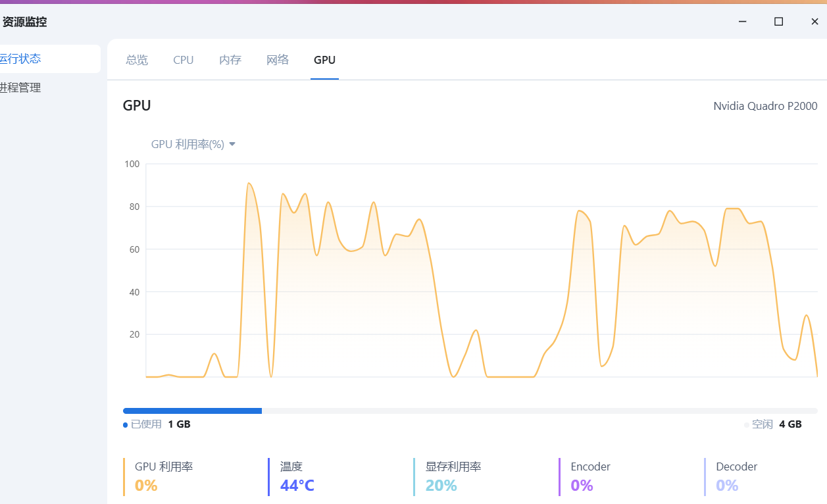This screenshot has height=504, width=827.
Task: Click the gray 空闲 legend dot
Action: click(747, 425)
